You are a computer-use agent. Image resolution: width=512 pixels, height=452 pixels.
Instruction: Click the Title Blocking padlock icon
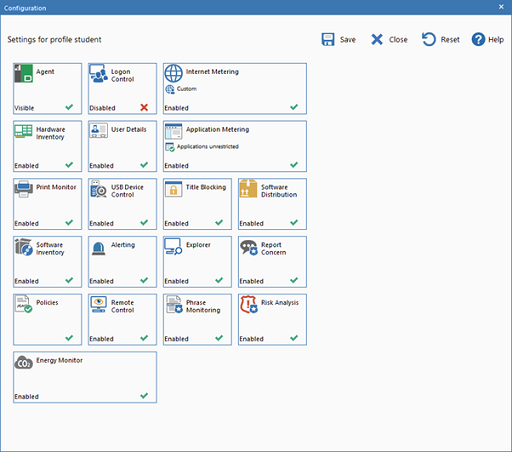[173, 189]
